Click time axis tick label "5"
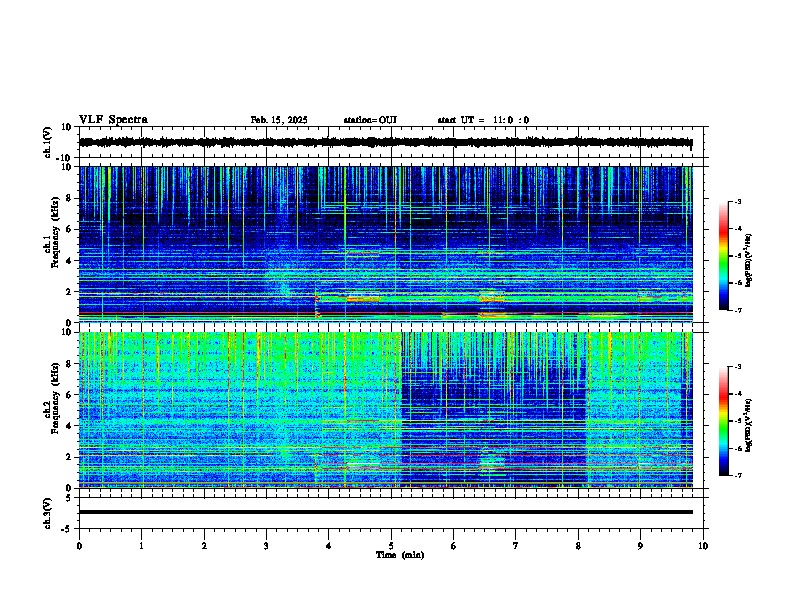Viewport: 792px width, 612px height. pyautogui.click(x=391, y=546)
